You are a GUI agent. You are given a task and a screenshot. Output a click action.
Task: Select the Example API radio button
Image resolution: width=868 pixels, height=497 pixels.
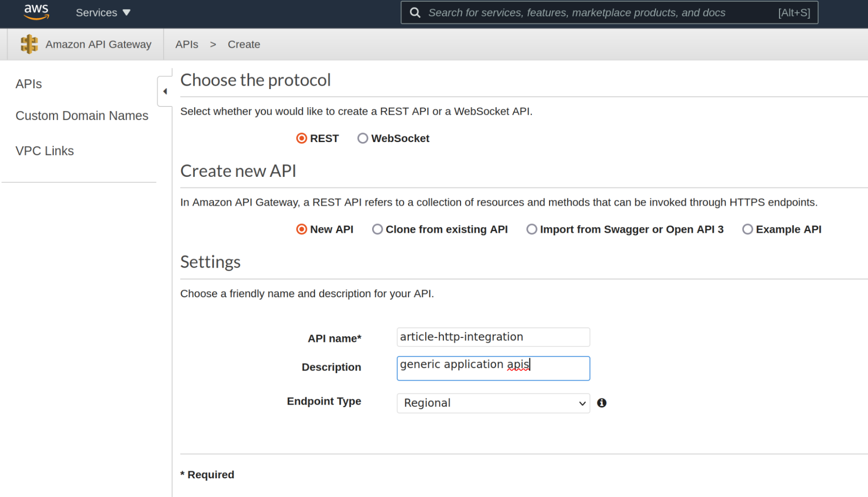pos(747,229)
